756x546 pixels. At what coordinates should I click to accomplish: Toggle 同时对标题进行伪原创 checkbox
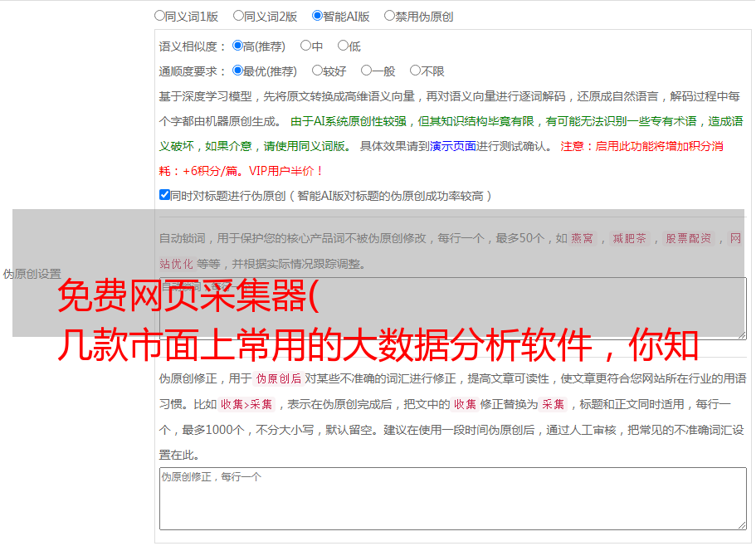(164, 195)
